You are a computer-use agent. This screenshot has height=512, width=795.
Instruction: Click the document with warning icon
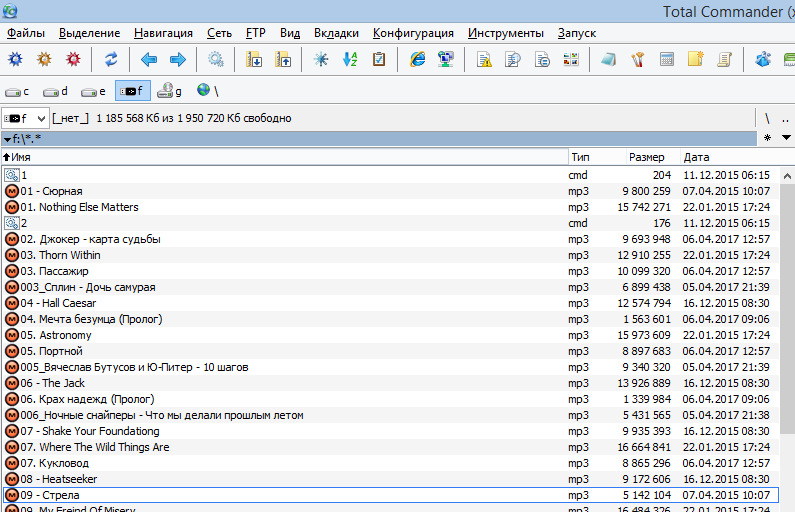pos(484,59)
